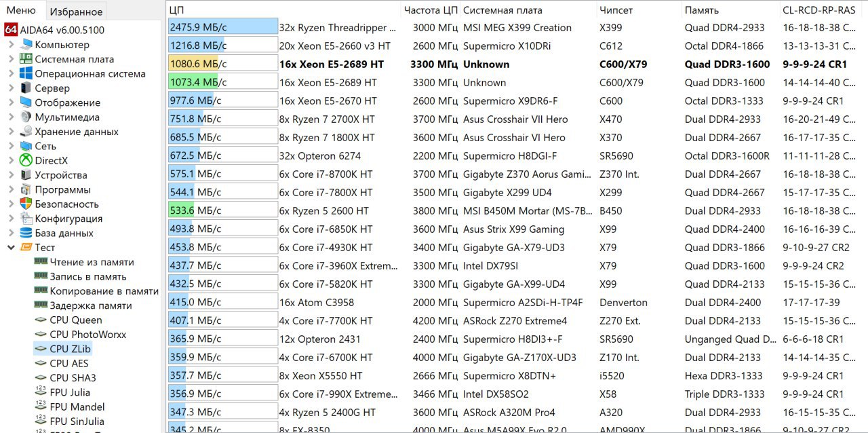Click the FPU Mandel 123 icon
868x433 pixels.
point(41,407)
